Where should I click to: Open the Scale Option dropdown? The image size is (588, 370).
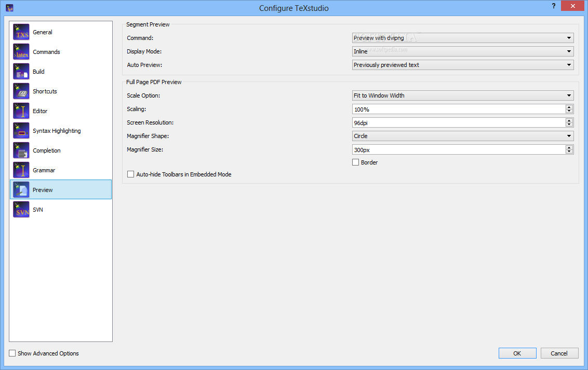pyautogui.click(x=463, y=95)
